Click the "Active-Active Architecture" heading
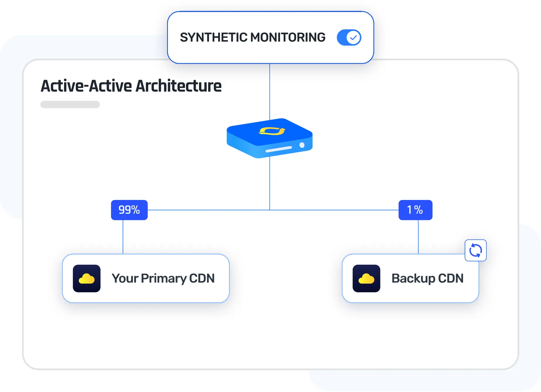The height and width of the screenshot is (392, 541). pyautogui.click(x=131, y=86)
